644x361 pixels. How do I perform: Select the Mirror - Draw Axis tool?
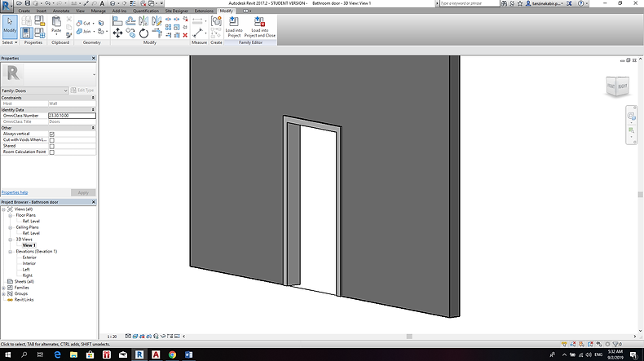click(157, 20)
